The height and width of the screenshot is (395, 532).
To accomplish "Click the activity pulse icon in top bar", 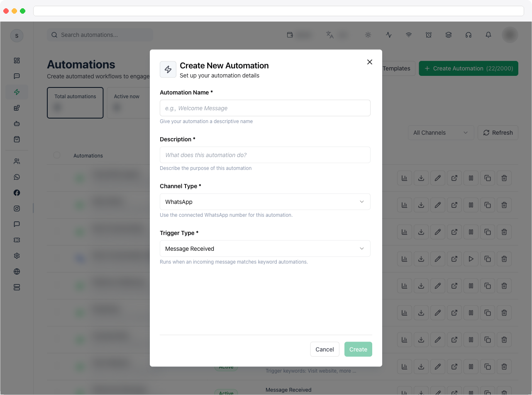I will (389, 35).
